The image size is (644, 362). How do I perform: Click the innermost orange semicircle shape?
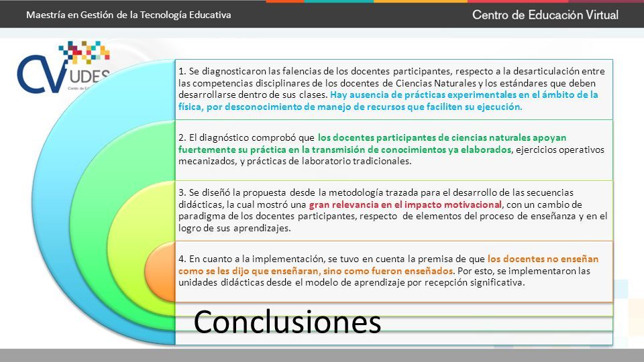point(162,271)
